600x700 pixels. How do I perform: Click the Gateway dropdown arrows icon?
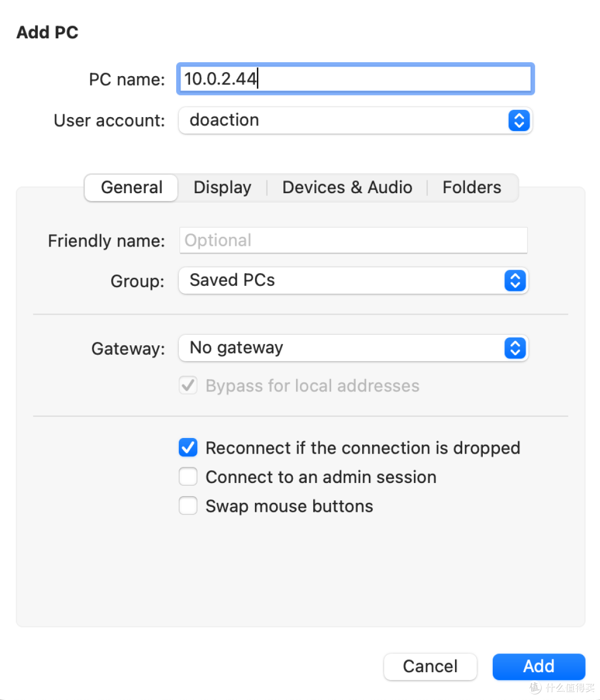coord(515,348)
